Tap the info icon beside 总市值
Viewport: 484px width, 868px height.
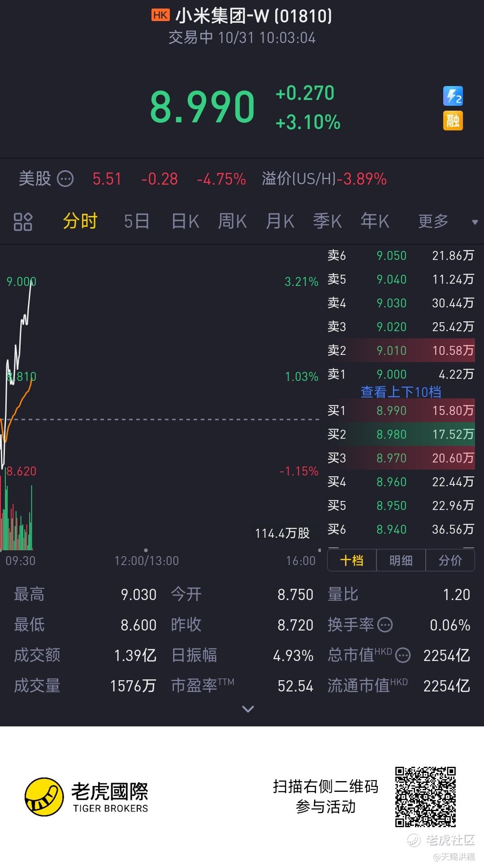point(403,656)
